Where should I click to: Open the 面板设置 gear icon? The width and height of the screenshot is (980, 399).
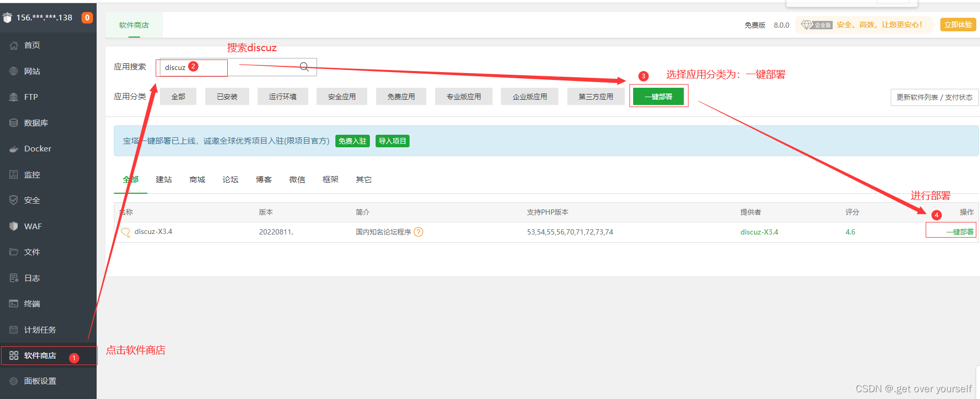click(14, 381)
